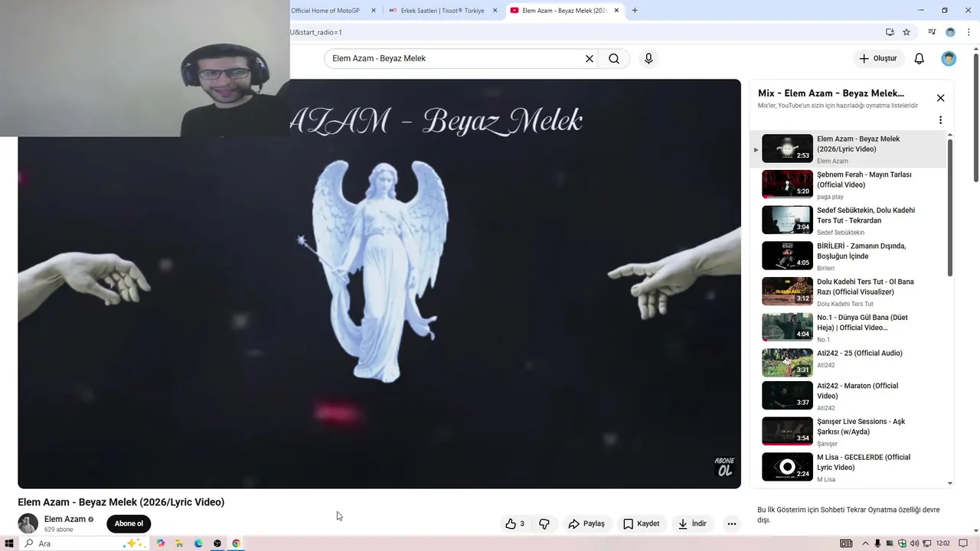The image size is (980, 551).
Task: Like the video with the thumbs-up button
Action: pyautogui.click(x=514, y=523)
